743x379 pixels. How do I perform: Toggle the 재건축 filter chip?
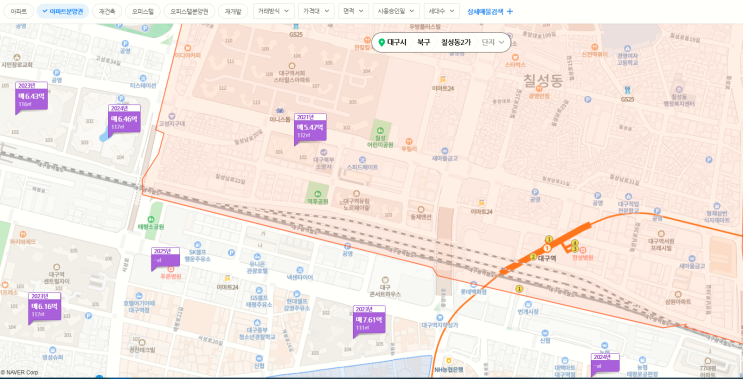click(x=107, y=11)
